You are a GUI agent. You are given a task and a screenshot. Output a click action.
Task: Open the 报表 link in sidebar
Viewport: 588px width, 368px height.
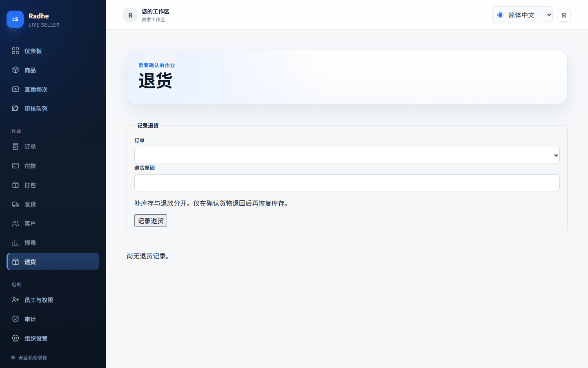[x=53, y=242]
